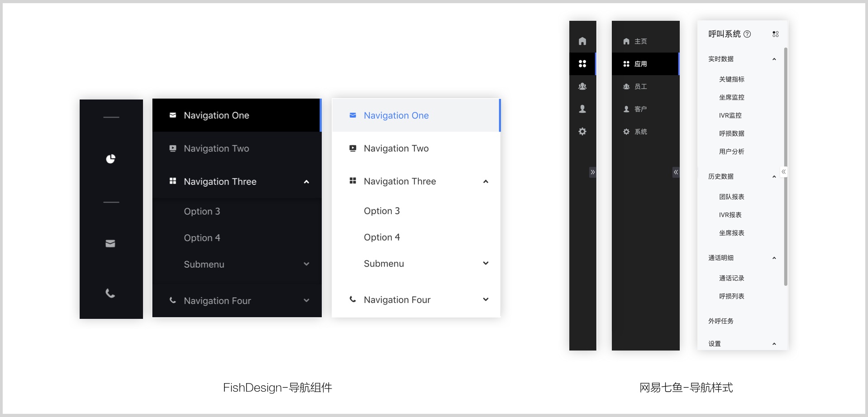Screen dimensions: 868x417
Task: Click the phone icon in collapsed dark sidebar
Action: pos(110,293)
